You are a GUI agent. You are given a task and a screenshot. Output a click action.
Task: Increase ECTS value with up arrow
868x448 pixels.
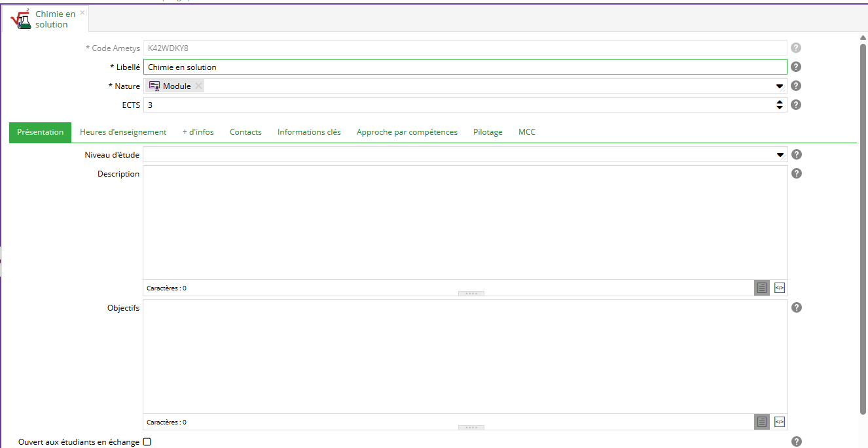780,102
